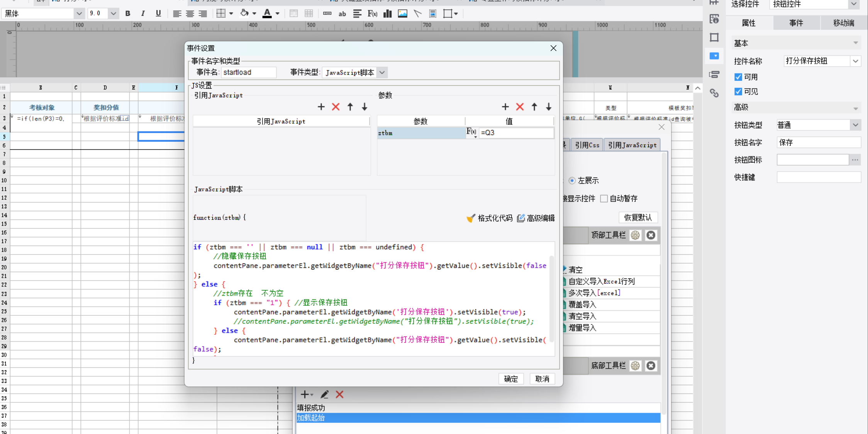Viewport: 868px width, 434px height.
Task: Collapse the 高级 section
Action: 856,108
